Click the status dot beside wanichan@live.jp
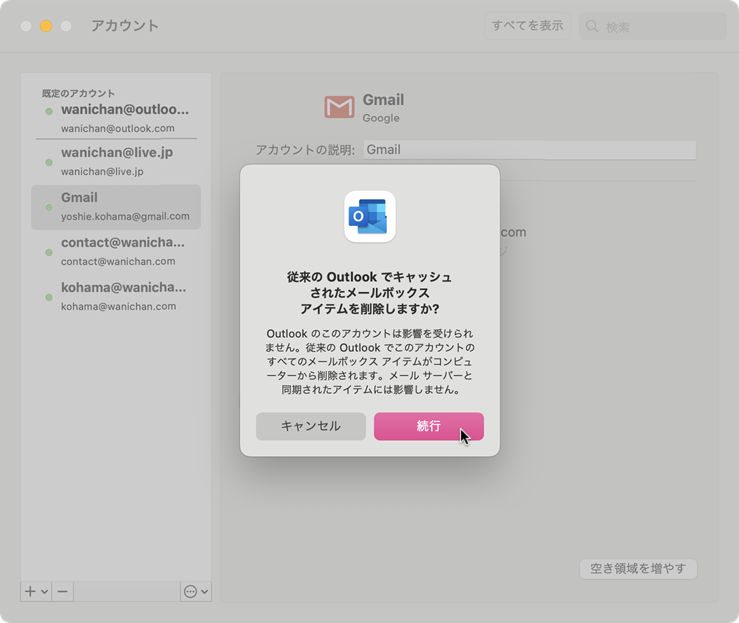Viewport: 739px width, 623px height. coord(49,162)
